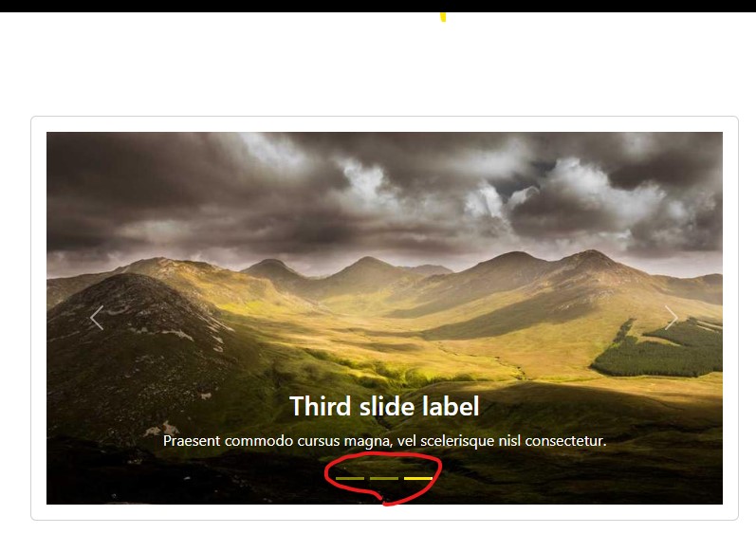Image resolution: width=756 pixels, height=552 pixels.
Task: Select the middle carousel indicator bar
Action: (384, 478)
